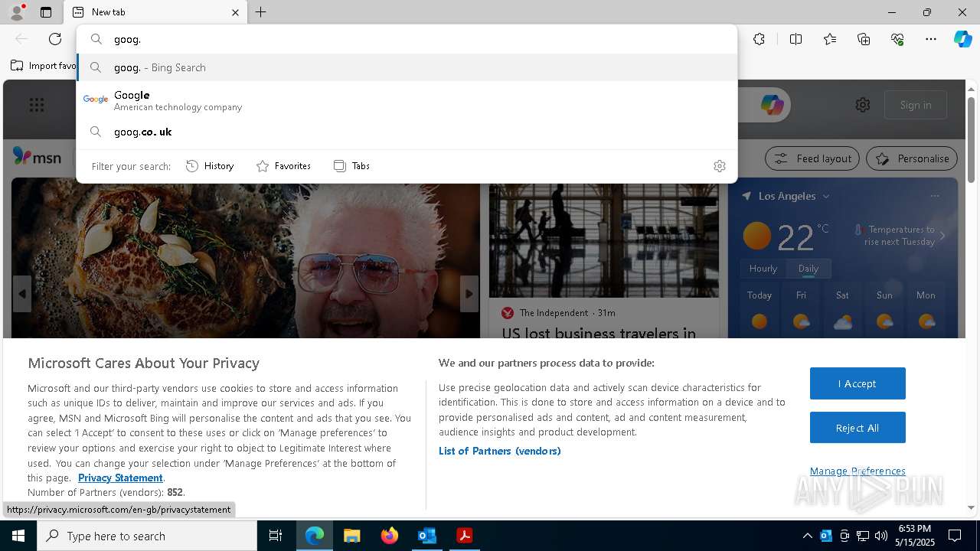The height and width of the screenshot is (551, 980).
Task: Open the Privacy Statement link
Action: pyautogui.click(x=120, y=478)
